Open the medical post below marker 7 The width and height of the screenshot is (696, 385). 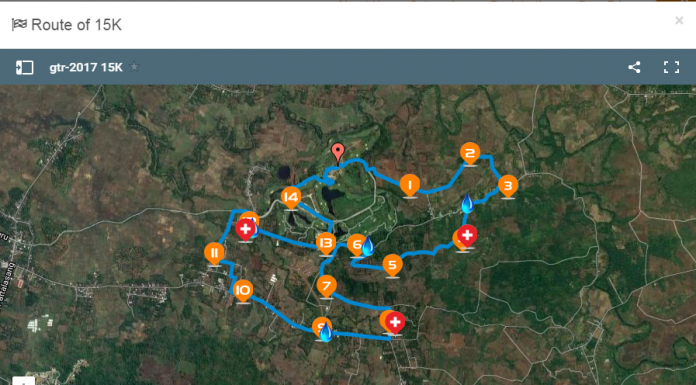[x=395, y=323]
